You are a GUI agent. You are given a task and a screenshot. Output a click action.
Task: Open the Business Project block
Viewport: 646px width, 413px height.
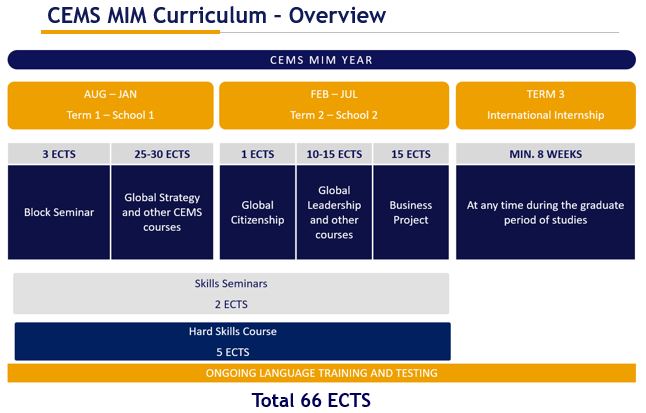411,212
